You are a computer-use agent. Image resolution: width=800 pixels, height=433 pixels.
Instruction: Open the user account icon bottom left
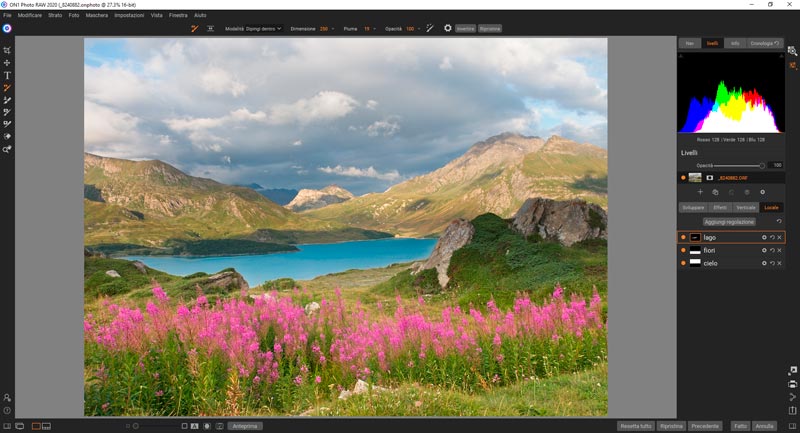(7, 397)
